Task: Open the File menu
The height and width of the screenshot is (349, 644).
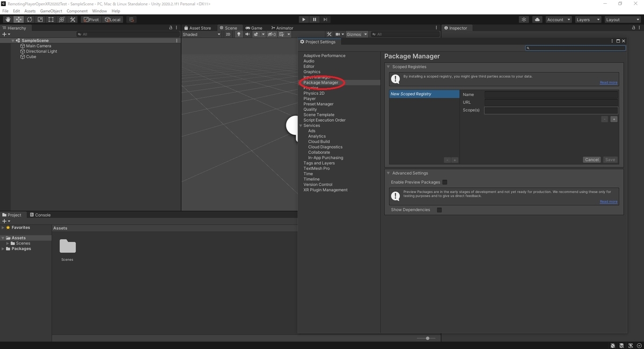Action: (5, 11)
